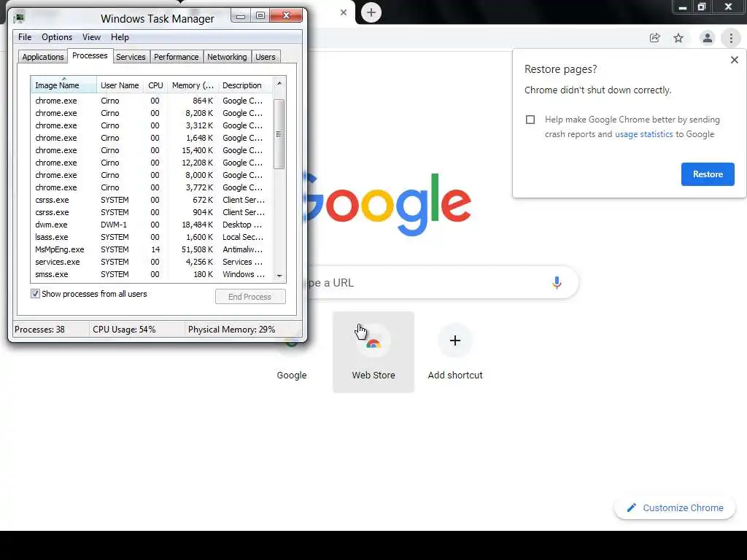Click process list scroll up arrow
Screen dimensions: 747x560
279,83
